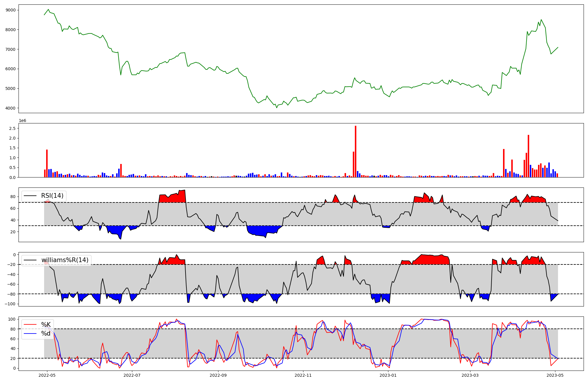Click the blue %d legend line swatch
This screenshot has height=382, width=588.
pos(30,334)
